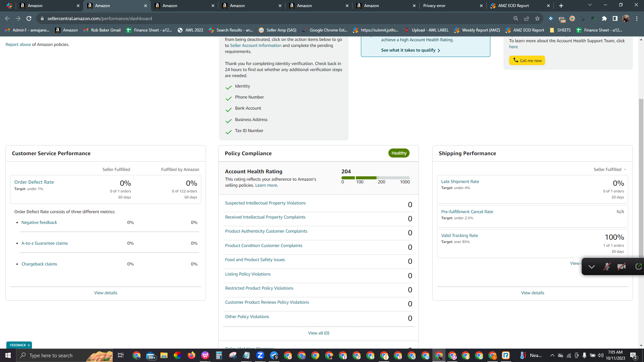Expand the Chrome tab search dropdown arrow
This screenshot has width=644, height=362.
point(590,5)
